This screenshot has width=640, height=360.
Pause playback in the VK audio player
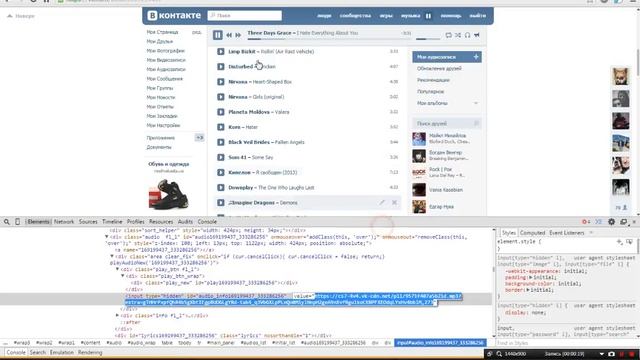click(x=218, y=35)
